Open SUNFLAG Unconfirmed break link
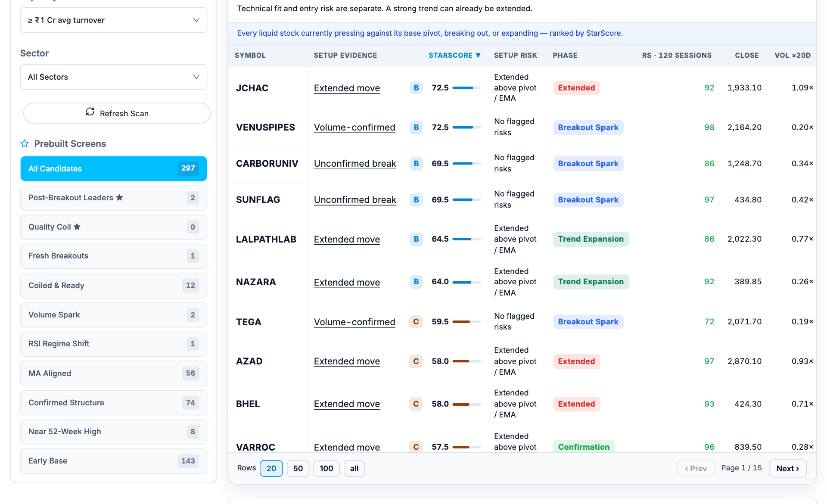This screenshot has width=827, height=504. point(355,200)
